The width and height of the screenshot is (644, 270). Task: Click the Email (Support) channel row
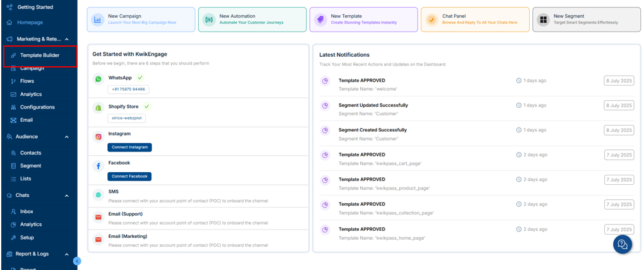coord(199,218)
